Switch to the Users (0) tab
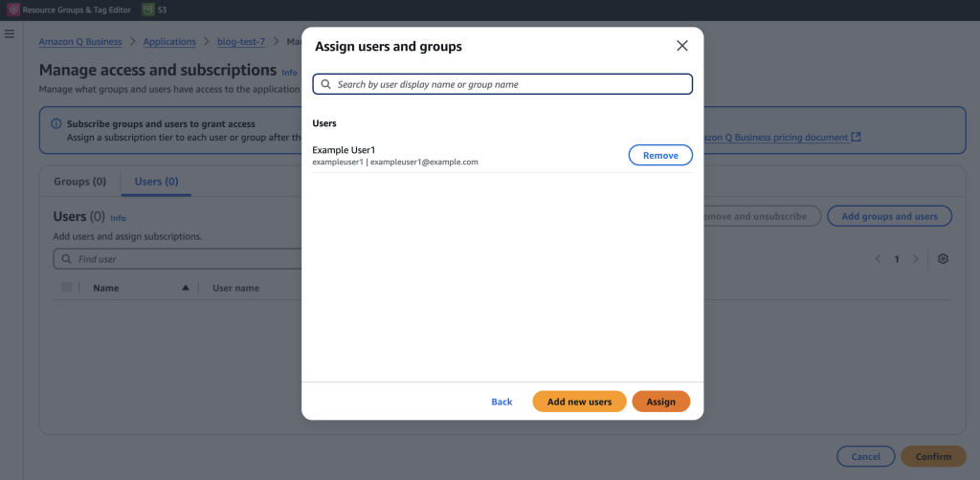 coord(156,182)
